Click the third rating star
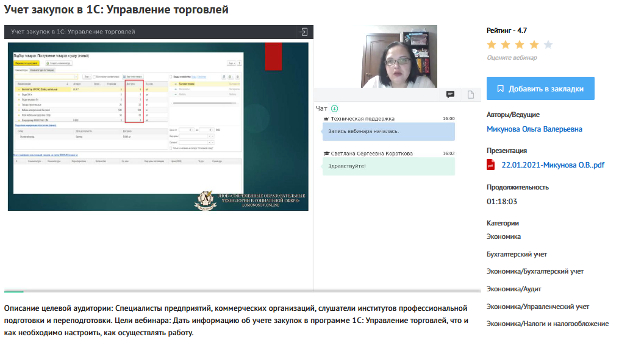Viewport: 644px width, 337px height. 520,44
